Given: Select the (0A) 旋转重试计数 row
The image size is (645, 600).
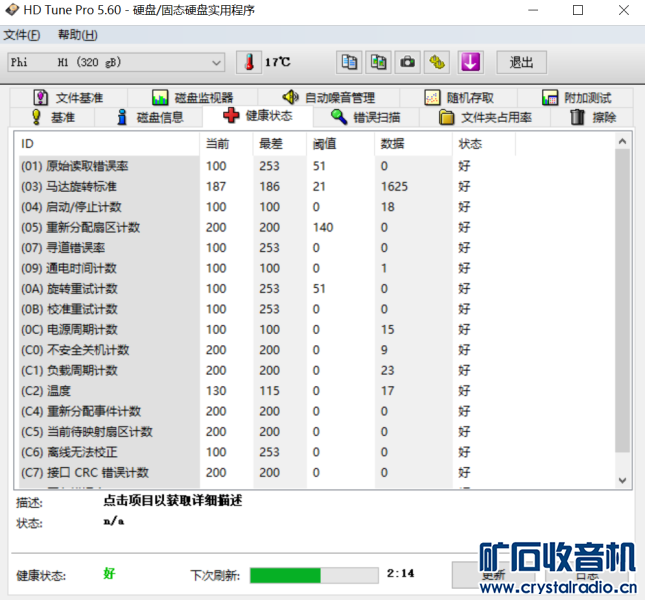Looking at the screenshot, I should (x=316, y=289).
